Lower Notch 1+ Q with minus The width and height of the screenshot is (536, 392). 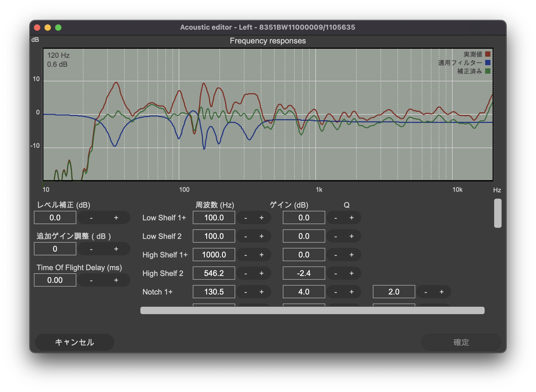pos(426,292)
